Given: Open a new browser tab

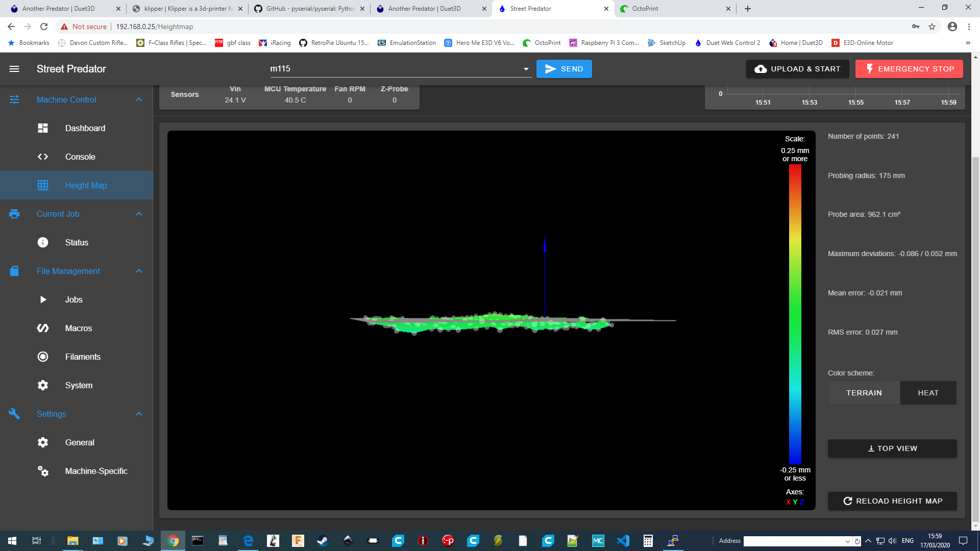Looking at the screenshot, I should coord(748,9).
